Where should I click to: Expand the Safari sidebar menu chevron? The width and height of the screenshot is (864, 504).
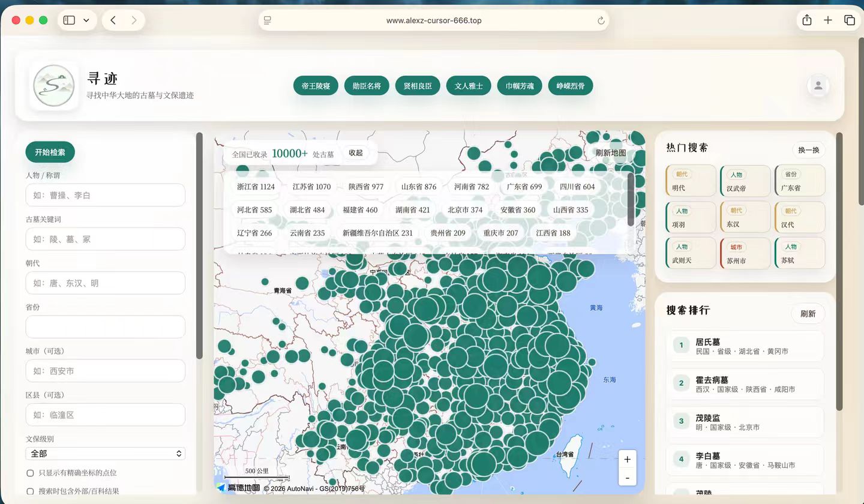(86, 20)
